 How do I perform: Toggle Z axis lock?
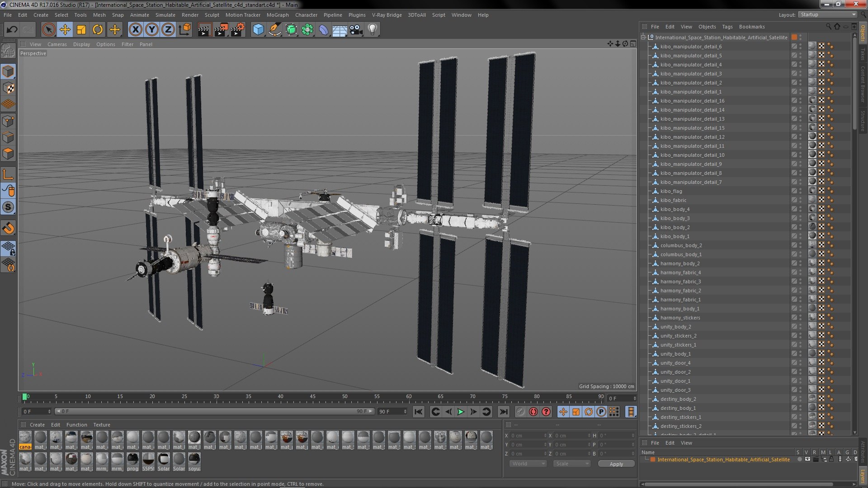[168, 30]
